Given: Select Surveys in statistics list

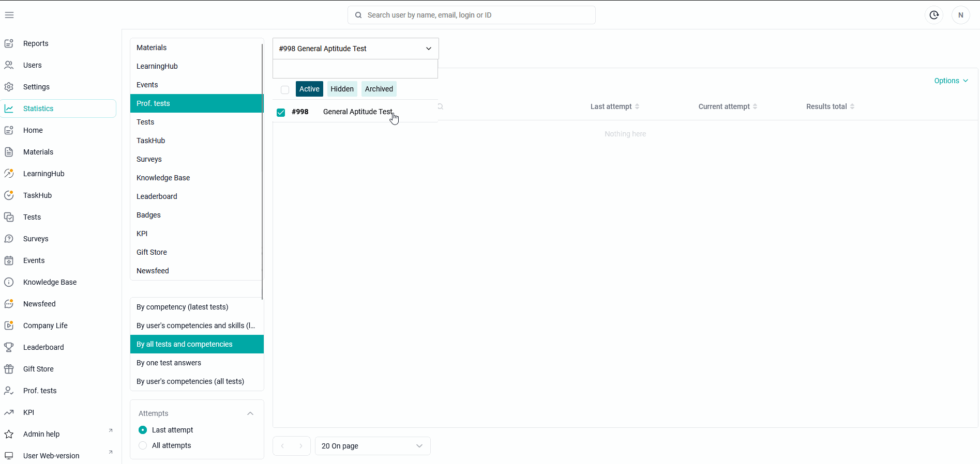Looking at the screenshot, I should (197, 159).
